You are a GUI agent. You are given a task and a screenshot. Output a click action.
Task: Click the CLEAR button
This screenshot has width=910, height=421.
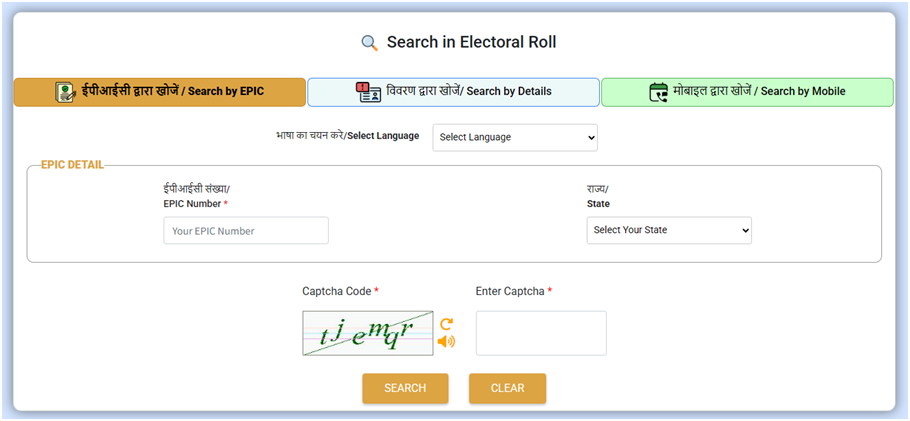(507, 388)
